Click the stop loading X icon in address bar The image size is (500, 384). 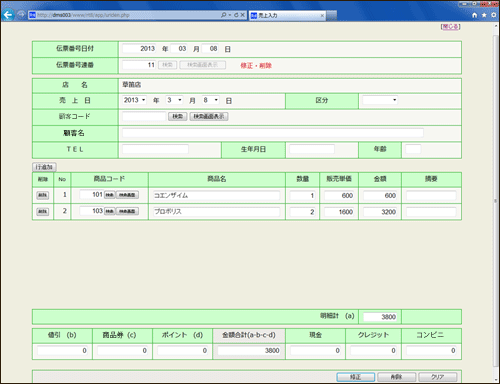tap(243, 15)
